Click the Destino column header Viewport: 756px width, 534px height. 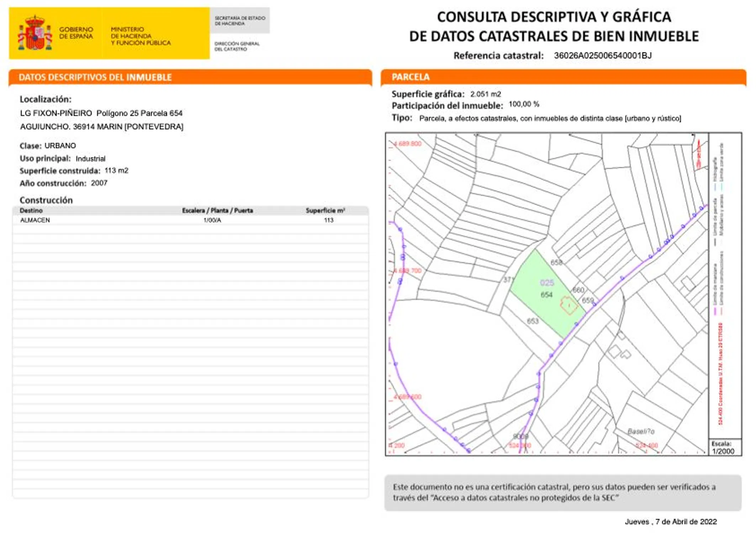click(x=31, y=211)
